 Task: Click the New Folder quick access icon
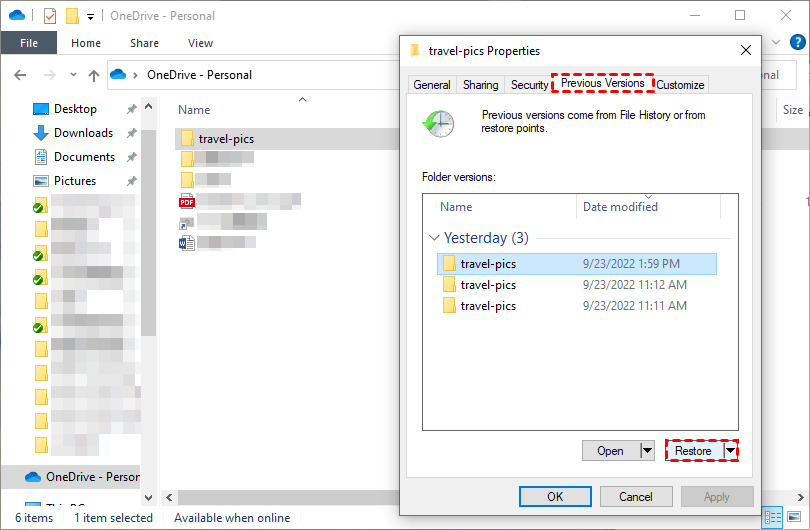tap(72, 16)
